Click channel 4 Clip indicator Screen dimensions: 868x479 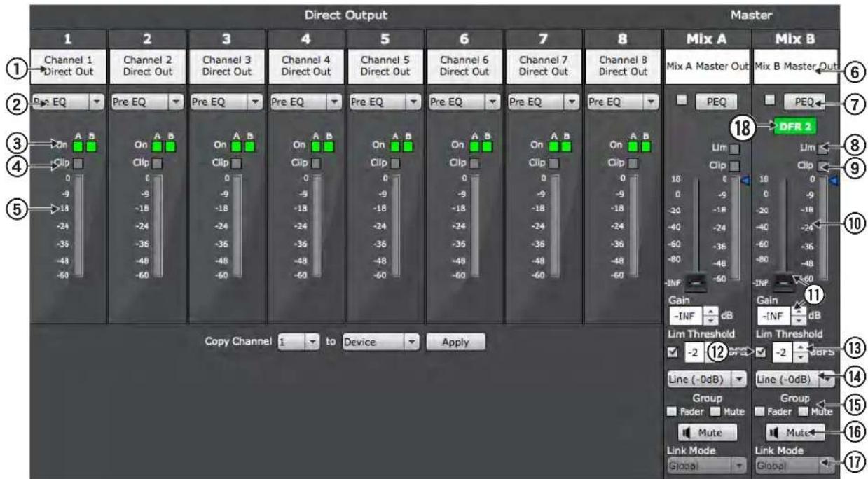pos(315,164)
